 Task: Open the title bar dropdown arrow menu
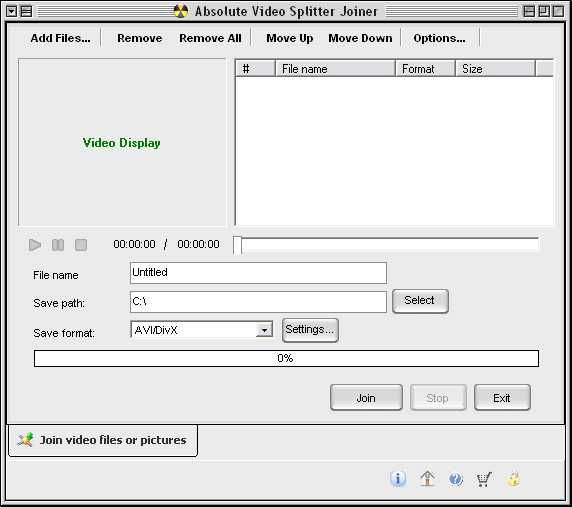(12, 11)
